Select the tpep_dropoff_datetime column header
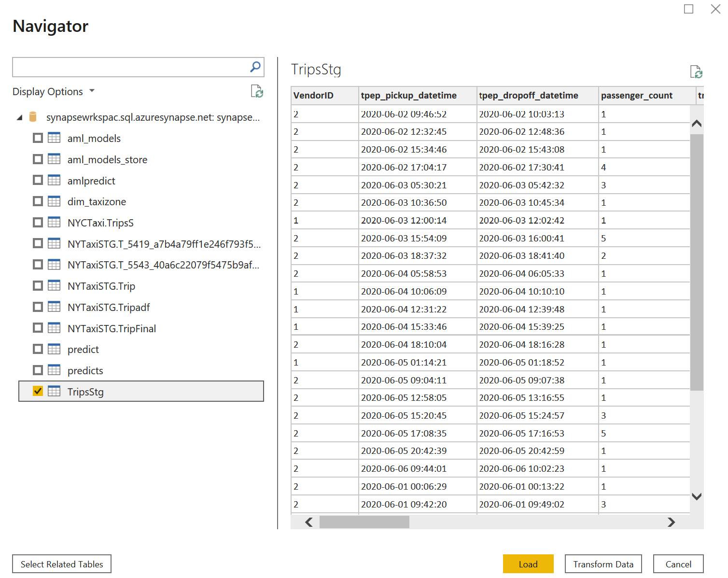The image size is (728, 578). 538,95
